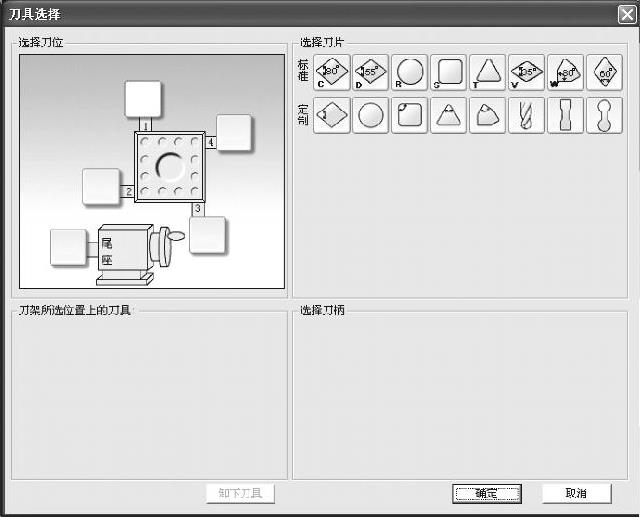Close the 刀具选择 dialog window

pos(627,15)
